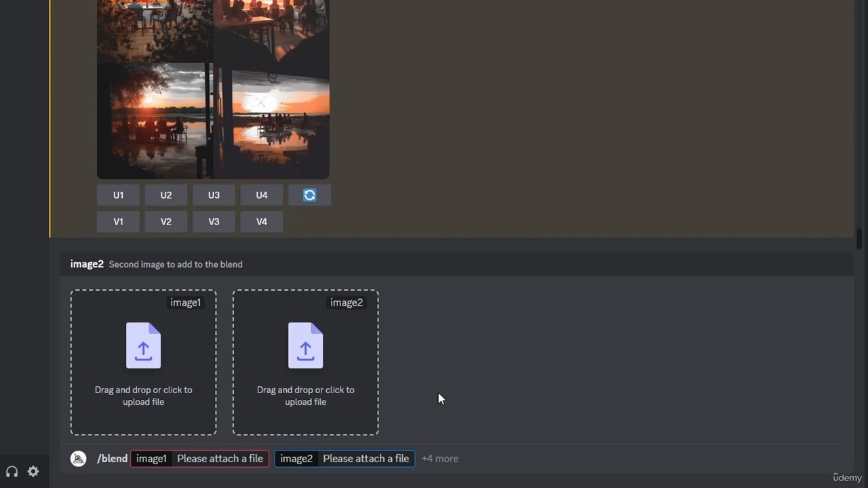Click the image1 drag and drop text

click(144, 396)
